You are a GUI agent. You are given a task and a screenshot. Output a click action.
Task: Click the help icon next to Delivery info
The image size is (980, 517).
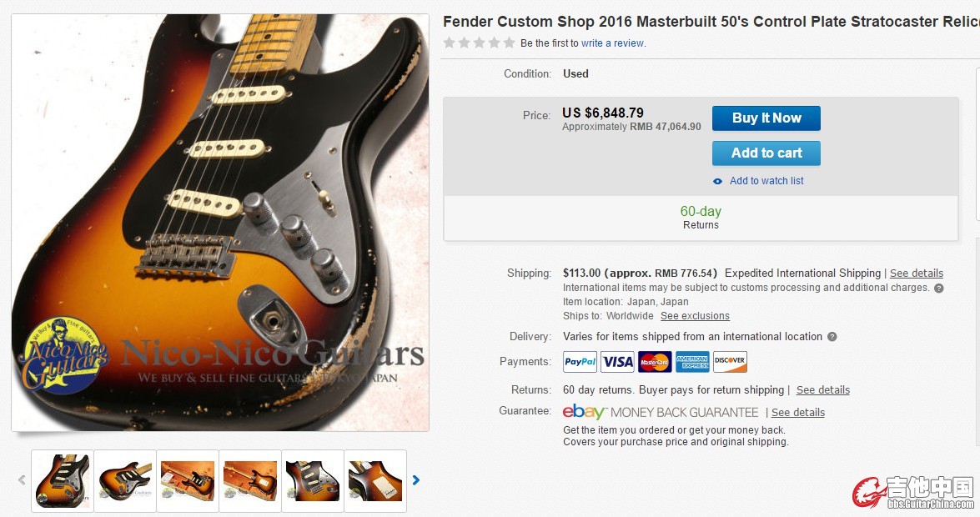832,336
